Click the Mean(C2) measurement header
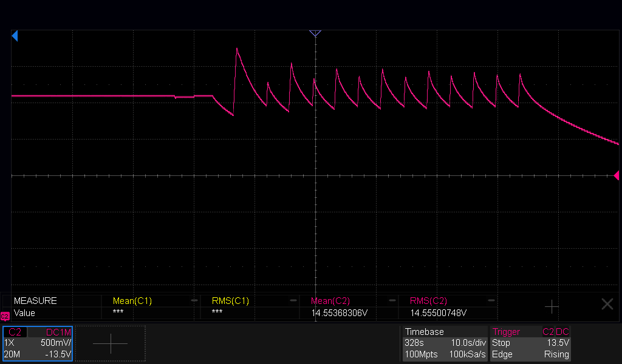The height and width of the screenshot is (364, 622). point(330,301)
